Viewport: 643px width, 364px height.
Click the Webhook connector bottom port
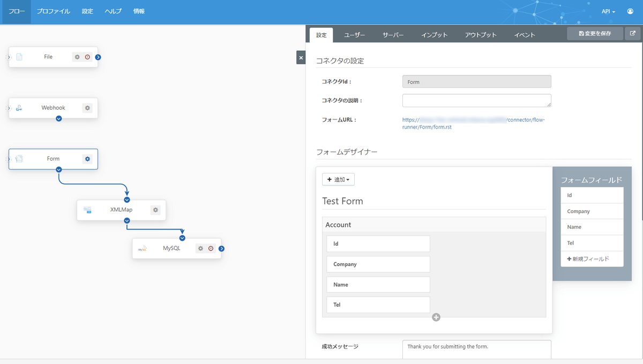[59, 118]
